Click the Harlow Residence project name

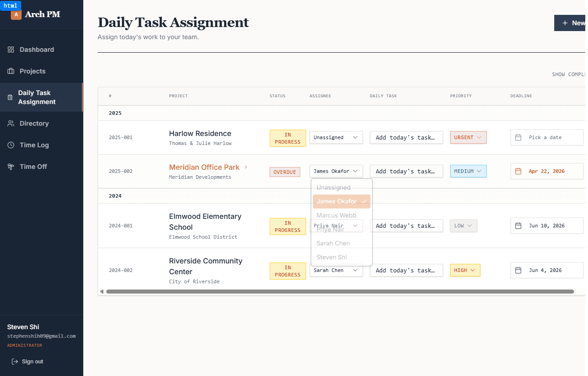[200, 133]
